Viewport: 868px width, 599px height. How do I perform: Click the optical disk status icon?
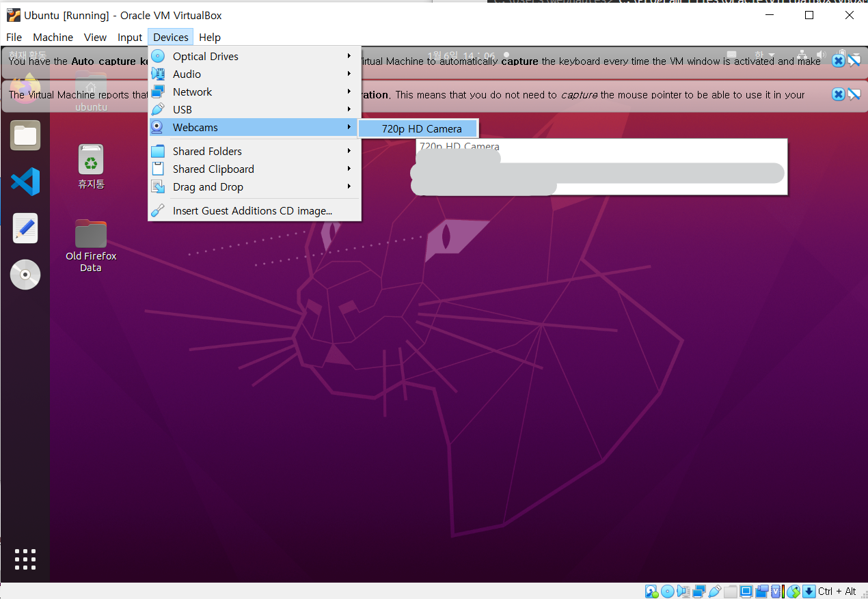668,591
